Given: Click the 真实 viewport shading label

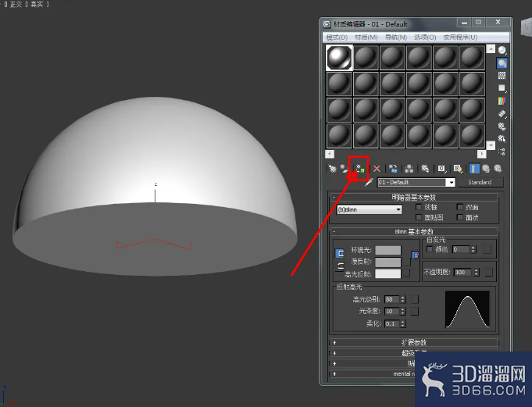Looking at the screenshot, I should (x=37, y=5).
